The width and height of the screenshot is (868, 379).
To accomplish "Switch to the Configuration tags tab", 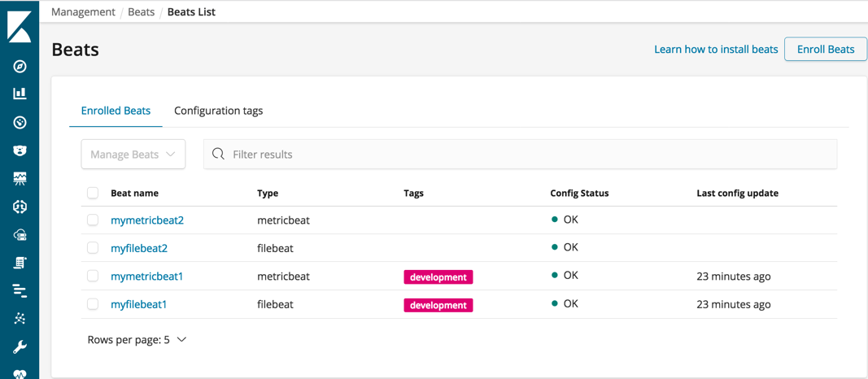I will point(218,111).
